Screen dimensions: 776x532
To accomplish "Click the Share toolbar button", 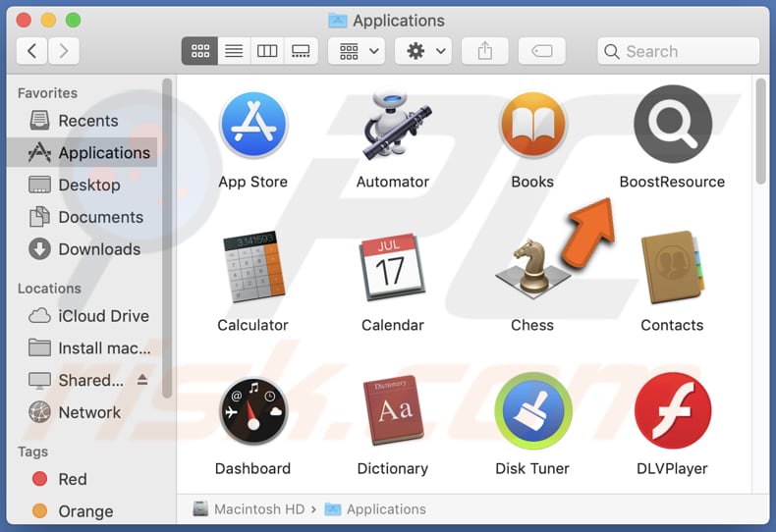I will tap(485, 51).
